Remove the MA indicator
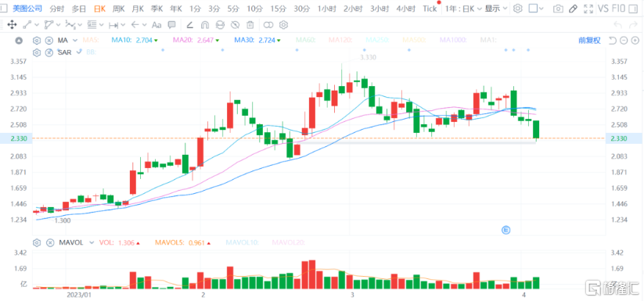The width and height of the screenshot is (644, 301). click(49, 40)
